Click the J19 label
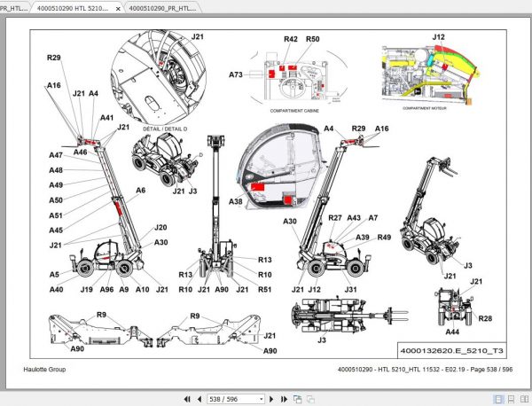This screenshot has width=532, height=406. (x=87, y=289)
